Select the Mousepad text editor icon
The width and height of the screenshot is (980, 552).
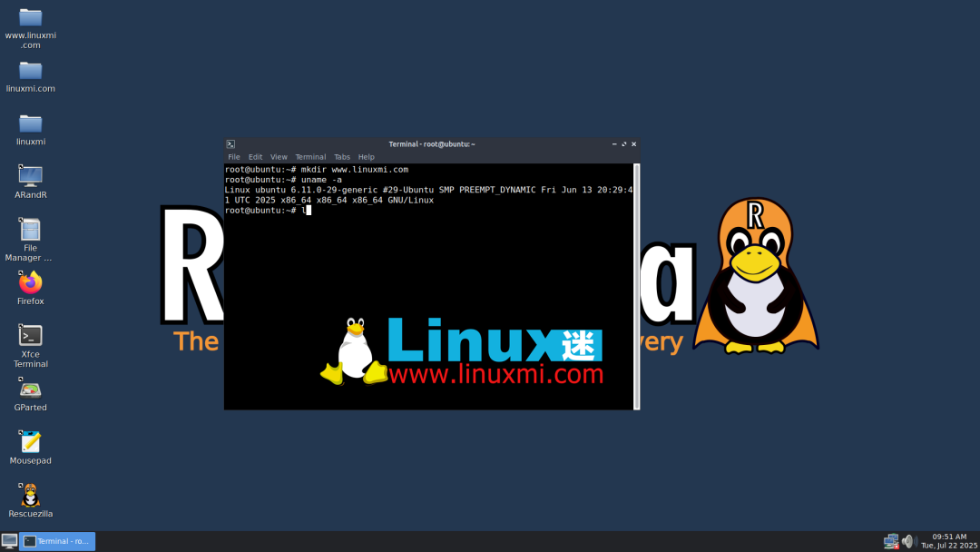(x=31, y=442)
